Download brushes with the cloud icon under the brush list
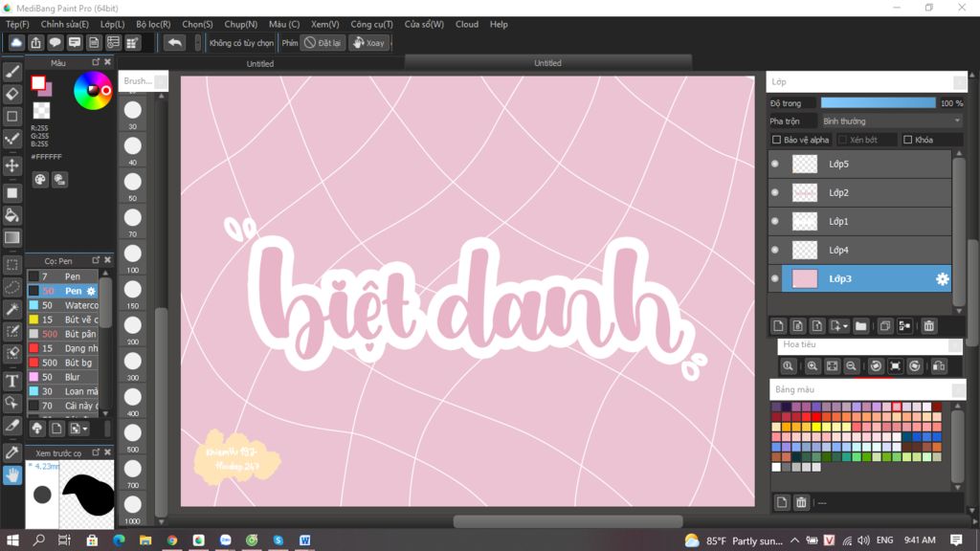The width and height of the screenshot is (980, 551). pos(37,429)
